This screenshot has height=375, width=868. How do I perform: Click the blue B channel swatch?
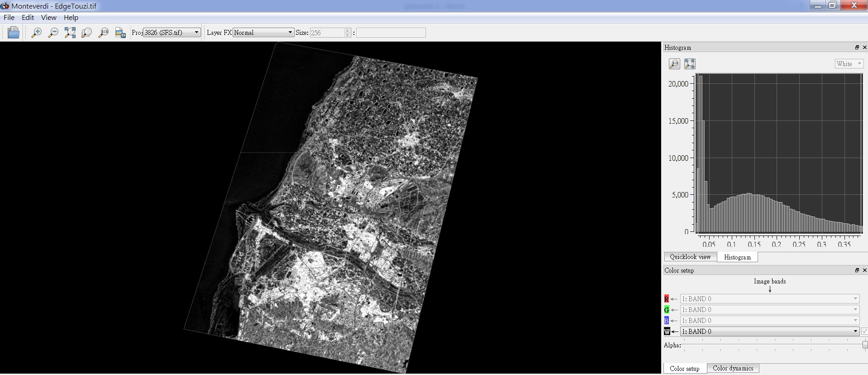pos(667,321)
